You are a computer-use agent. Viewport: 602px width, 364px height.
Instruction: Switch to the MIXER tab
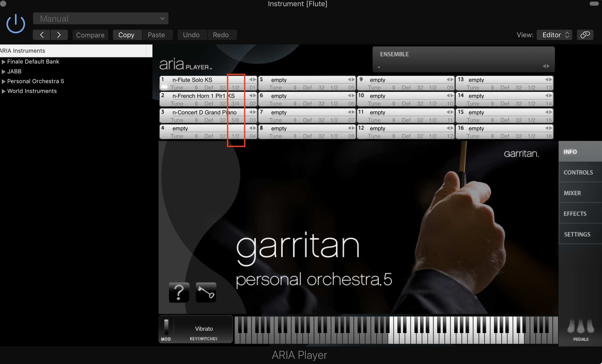click(x=580, y=193)
